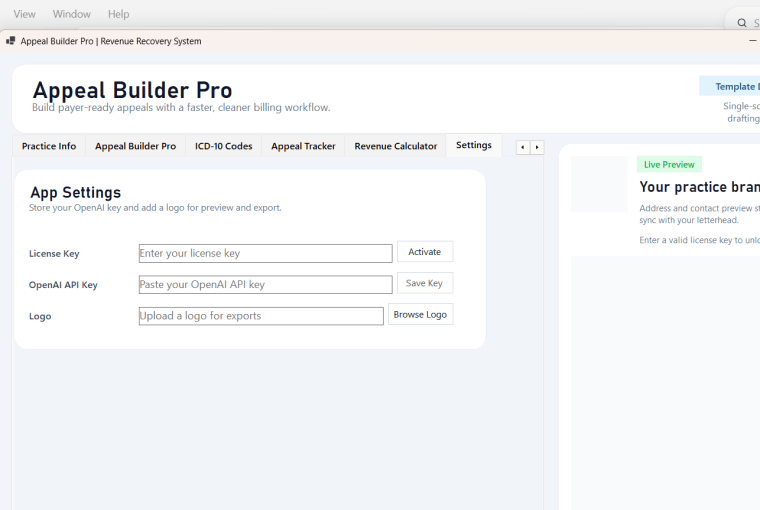Open the Help menu
Image resolution: width=760 pixels, height=510 pixels.
point(118,14)
